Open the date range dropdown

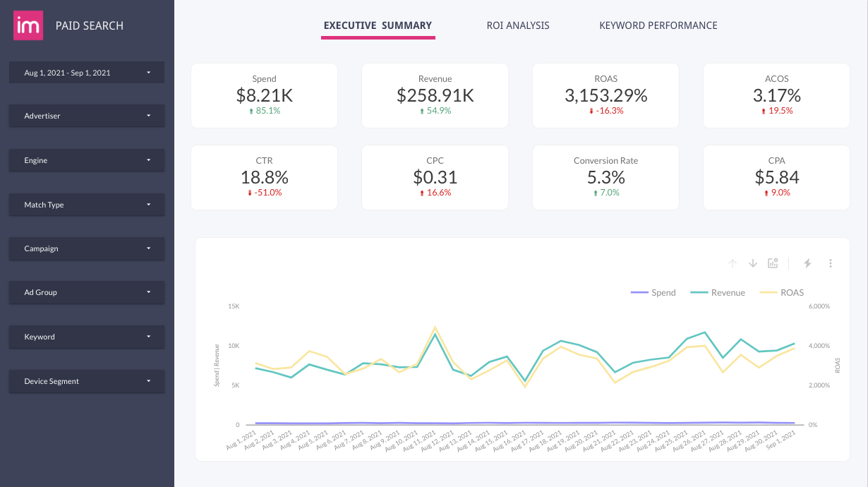(x=87, y=73)
